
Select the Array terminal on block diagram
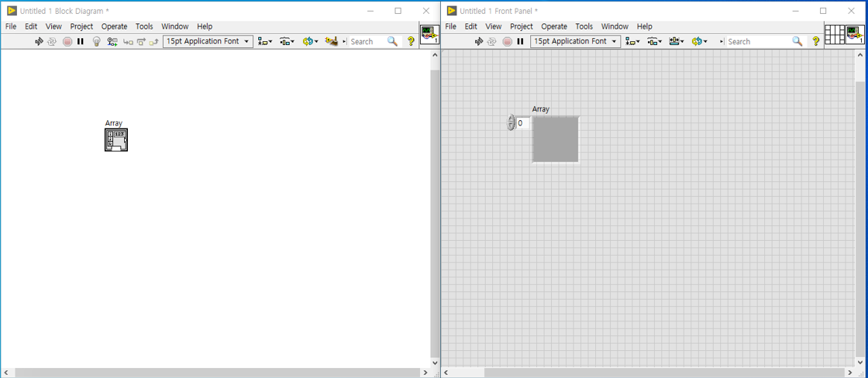(x=116, y=140)
